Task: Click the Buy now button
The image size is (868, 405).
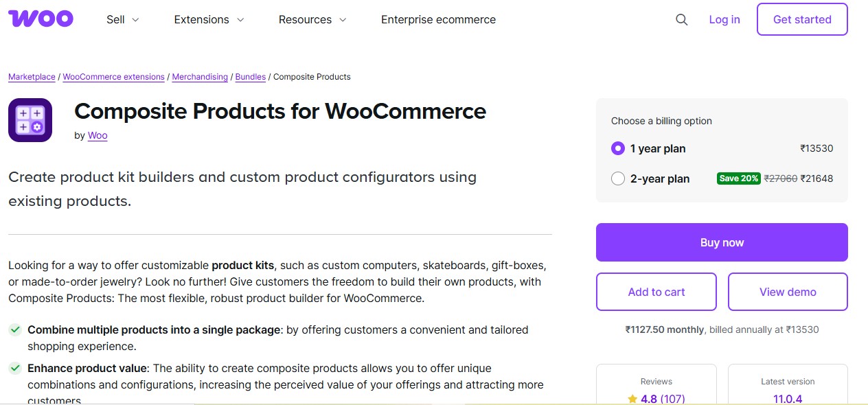Action: (722, 242)
